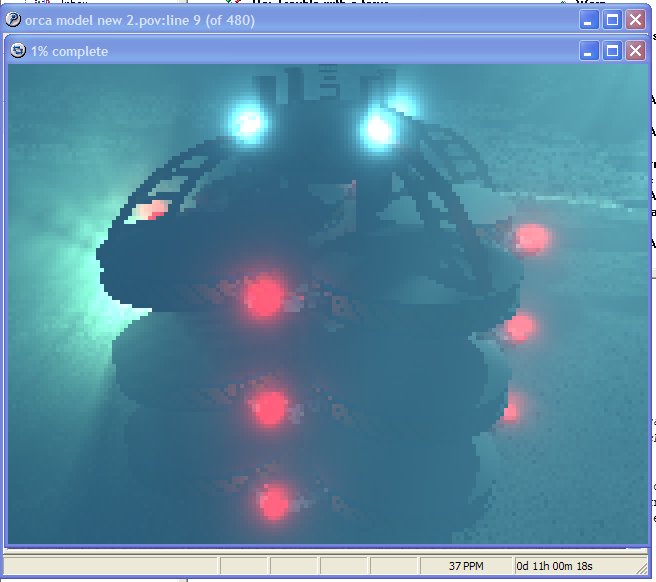Click the topmost center red light in the render
This screenshot has height=582, width=656.
pyautogui.click(x=264, y=294)
